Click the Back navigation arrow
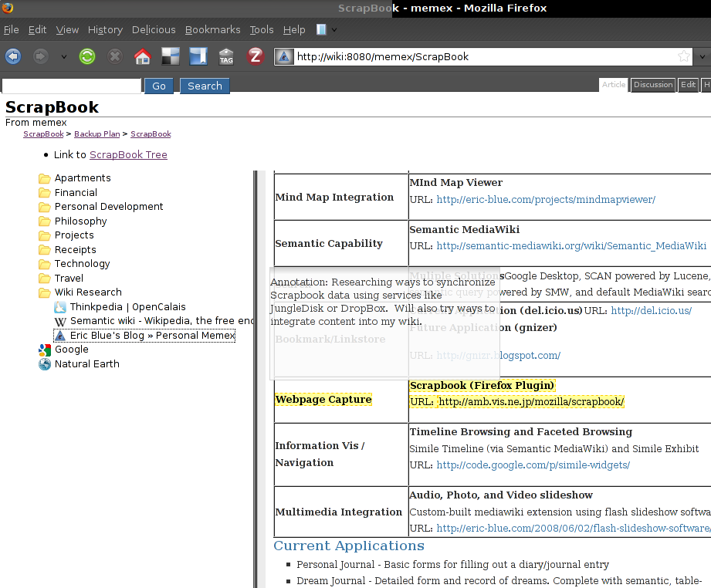The width and height of the screenshot is (711, 588). [x=13, y=56]
